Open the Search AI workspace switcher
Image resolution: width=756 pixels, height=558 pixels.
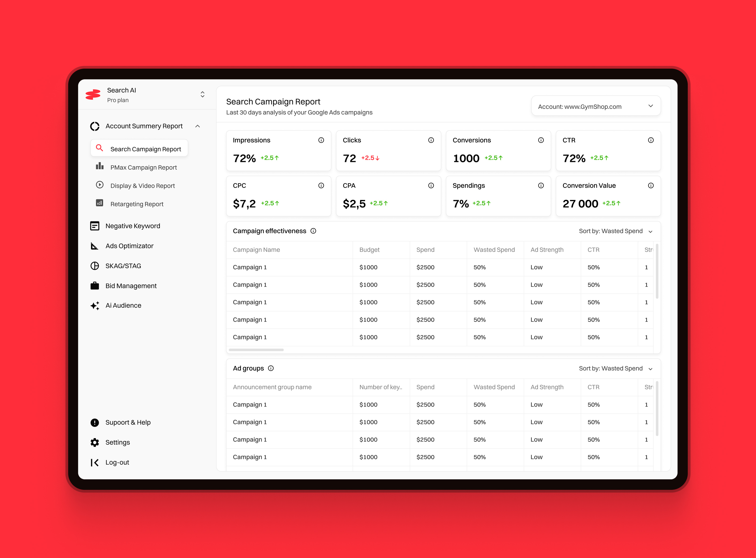coord(202,94)
